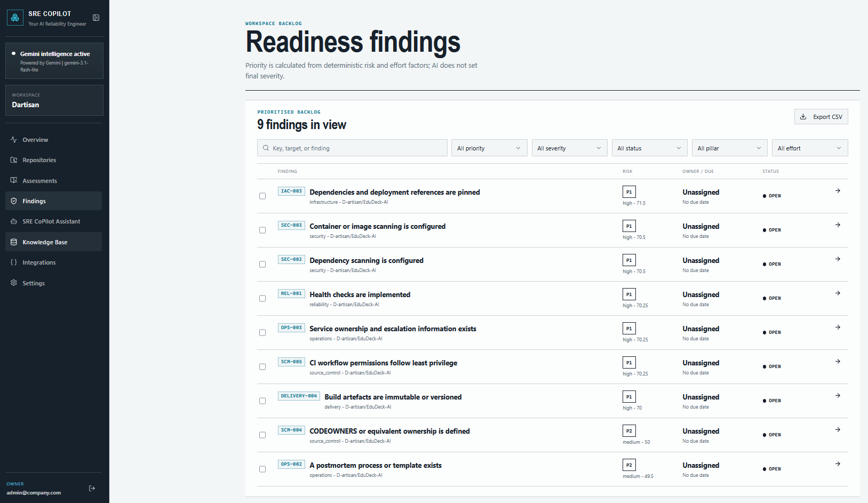Screen dimensions: 868x503
Task: Click the Settings gear icon
Action: [x=14, y=283]
